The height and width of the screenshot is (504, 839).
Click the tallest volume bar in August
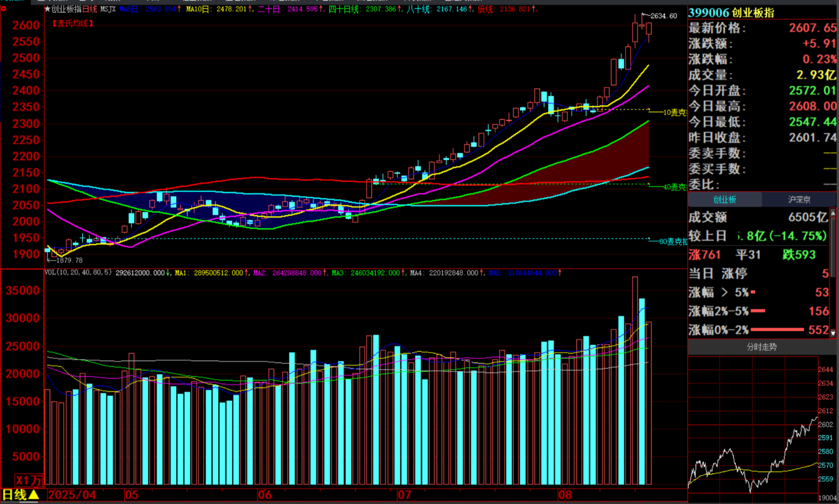coord(635,381)
